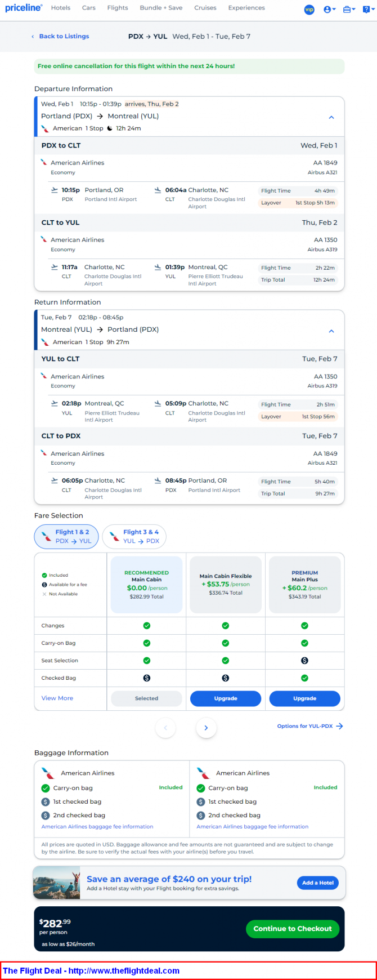Screen dimensions: 377x980
Task: Collapse the Departure Information chevron
Action: [x=331, y=117]
